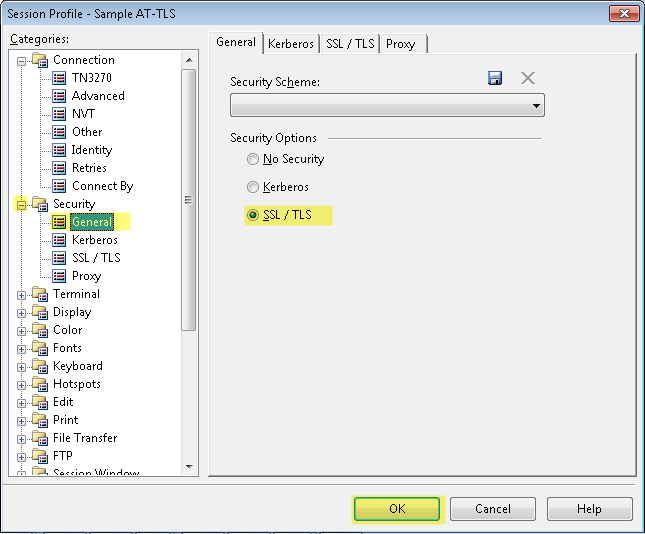This screenshot has width=645, height=534.
Task: Click the Identity category item
Action: pos(91,150)
